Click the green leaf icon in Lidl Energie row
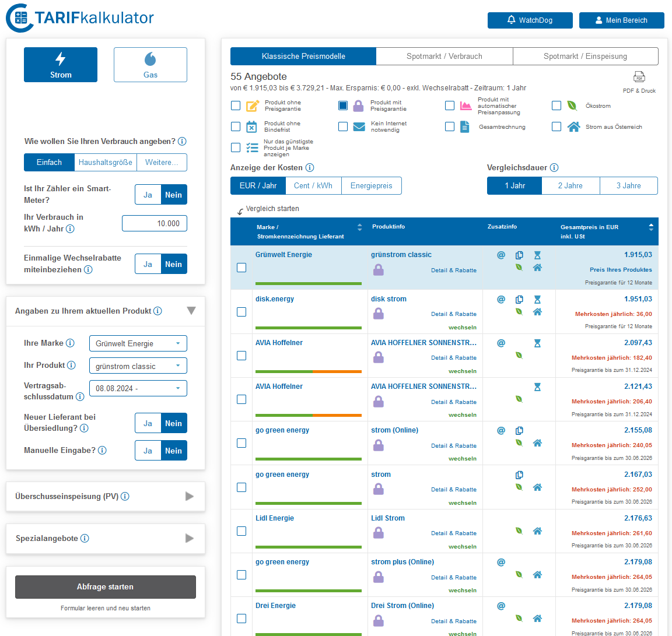672x636 pixels. tap(519, 530)
